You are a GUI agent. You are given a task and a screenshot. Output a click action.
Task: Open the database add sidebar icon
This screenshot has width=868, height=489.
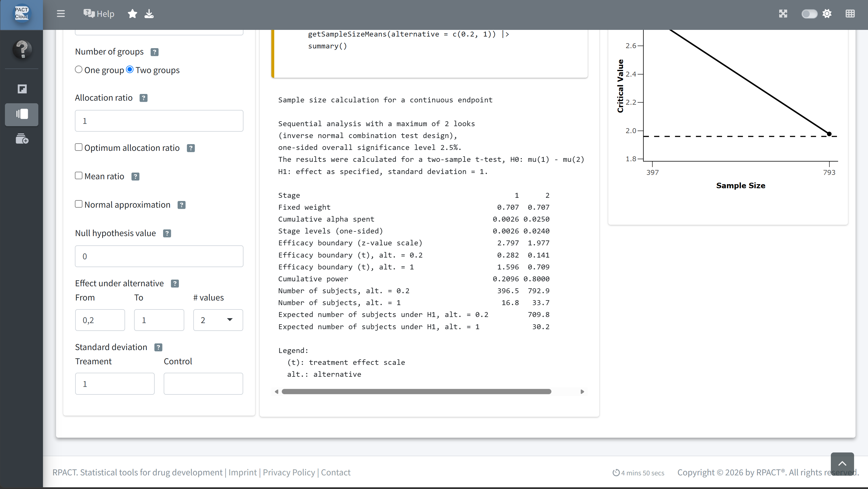click(x=22, y=138)
